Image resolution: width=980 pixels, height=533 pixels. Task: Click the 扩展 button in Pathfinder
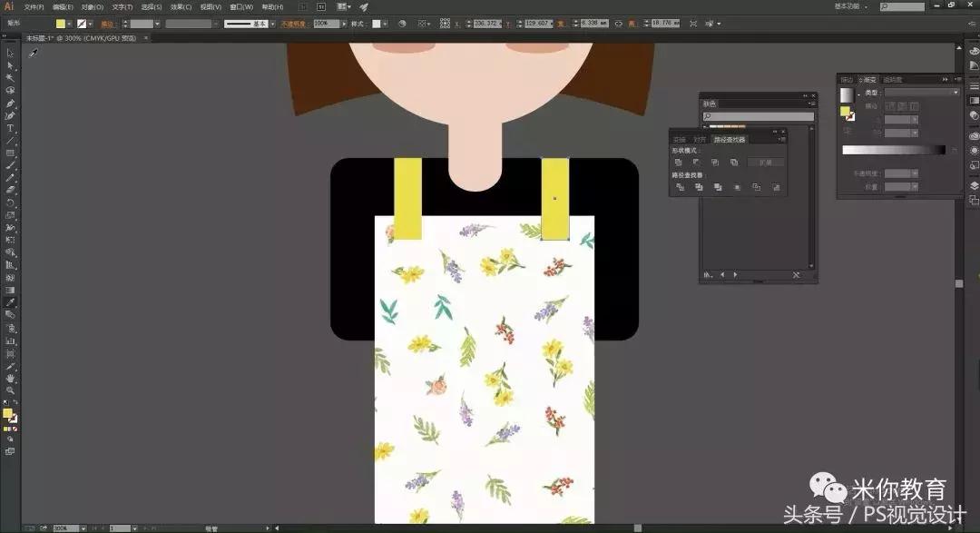point(765,163)
